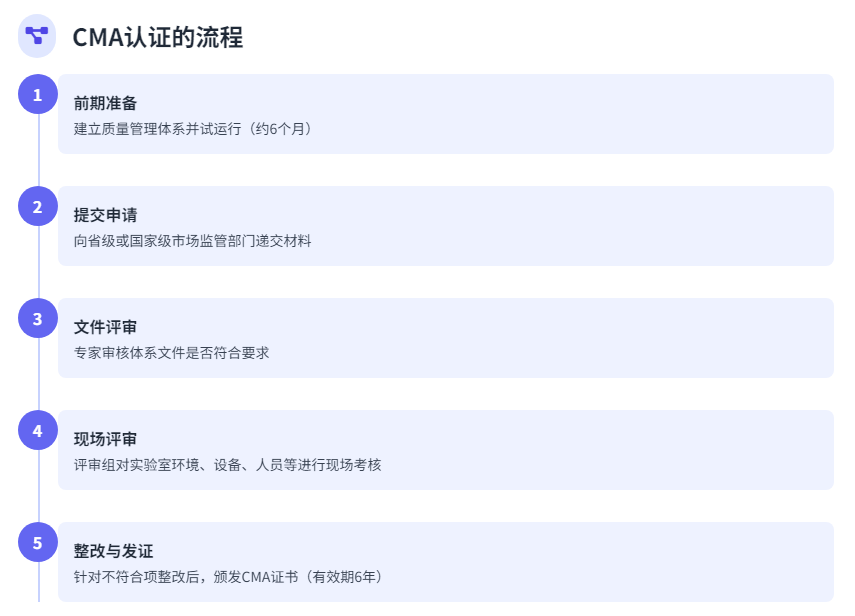Click the timeline line between steps 3 and 4
Screen dimensions: 855x616
tap(39, 375)
